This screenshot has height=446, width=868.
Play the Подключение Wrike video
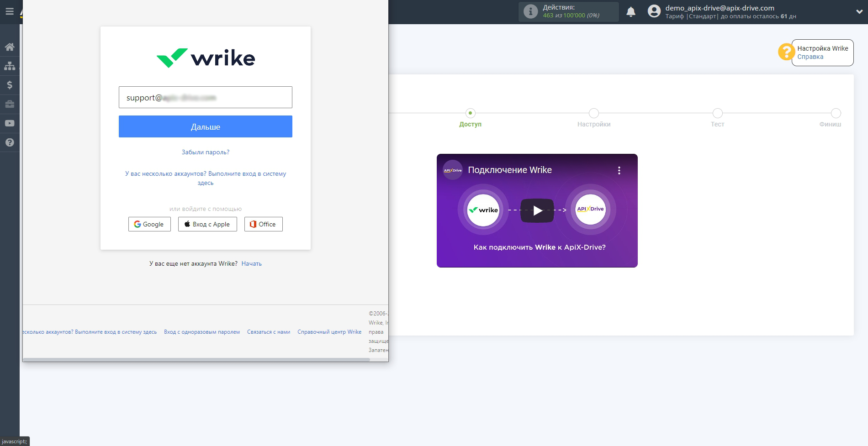pyautogui.click(x=537, y=210)
